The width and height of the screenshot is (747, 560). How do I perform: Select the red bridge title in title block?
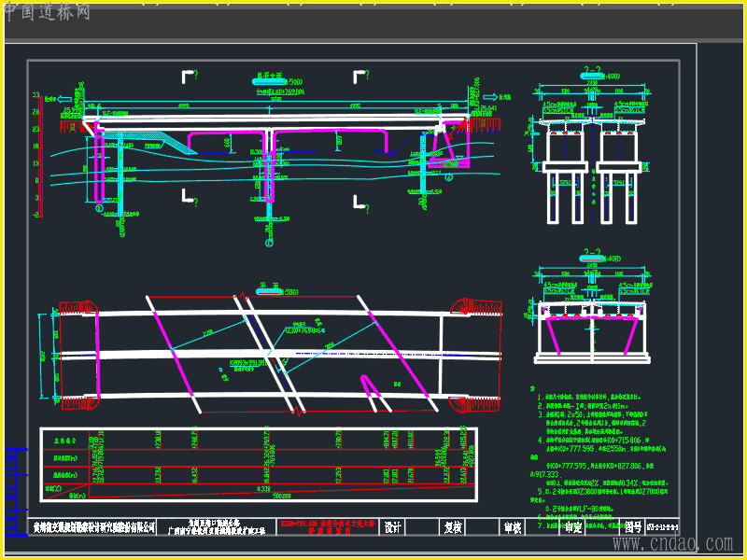329,527
